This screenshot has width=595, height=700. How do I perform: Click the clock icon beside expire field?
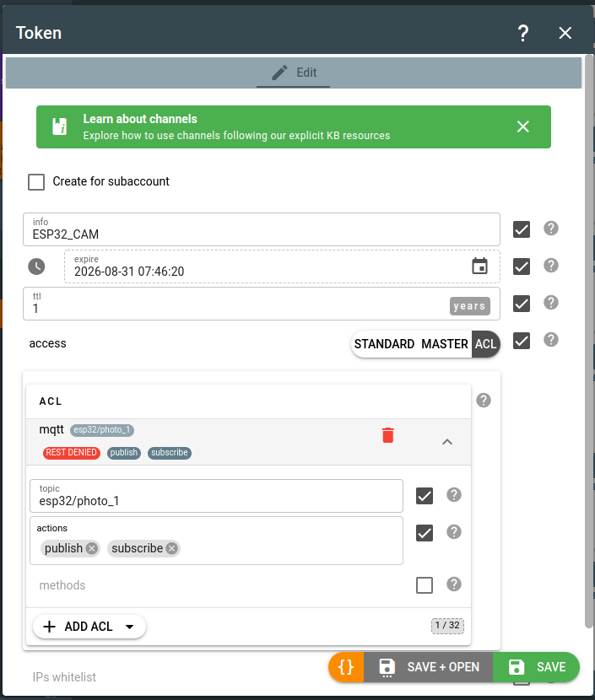tap(36, 267)
